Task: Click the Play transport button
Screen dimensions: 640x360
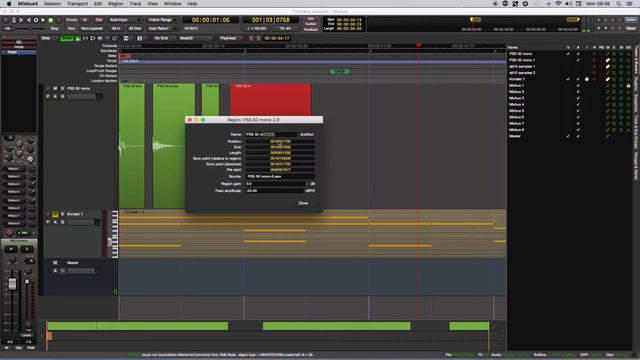Action: click(43, 20)
